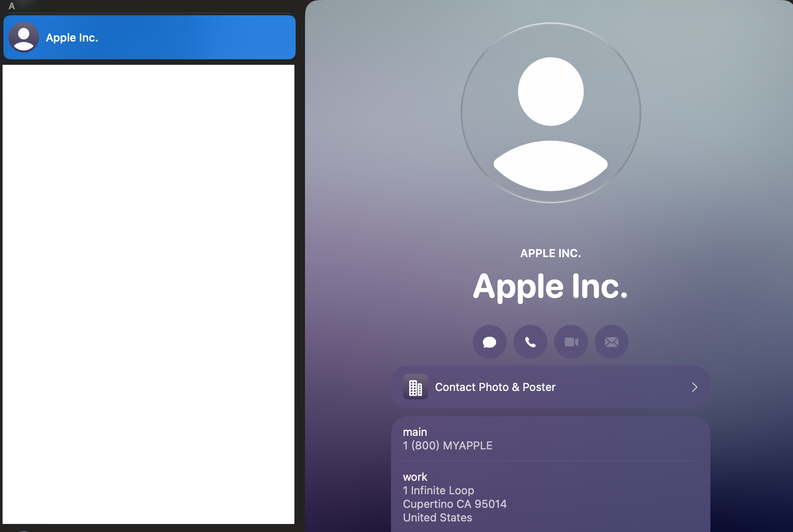Select Apple Inc. in the contacts list
The image size is (793, 532).
[149, 37]
